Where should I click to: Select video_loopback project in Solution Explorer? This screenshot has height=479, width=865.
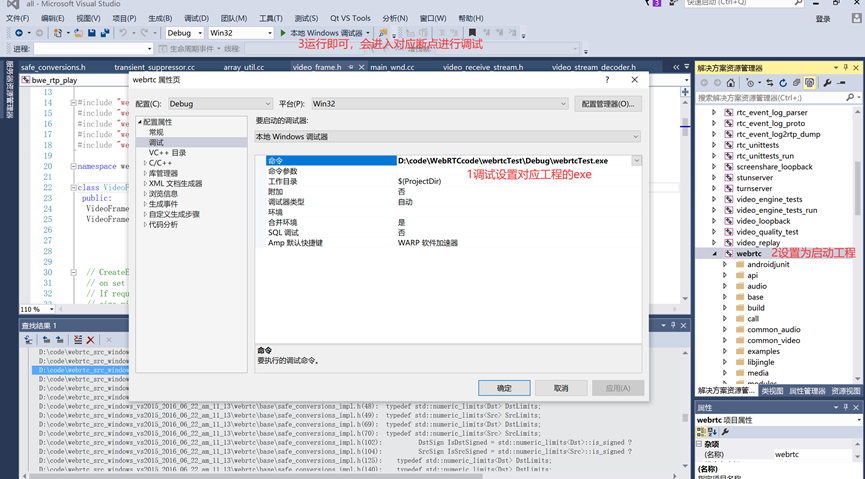click(763, 221)
